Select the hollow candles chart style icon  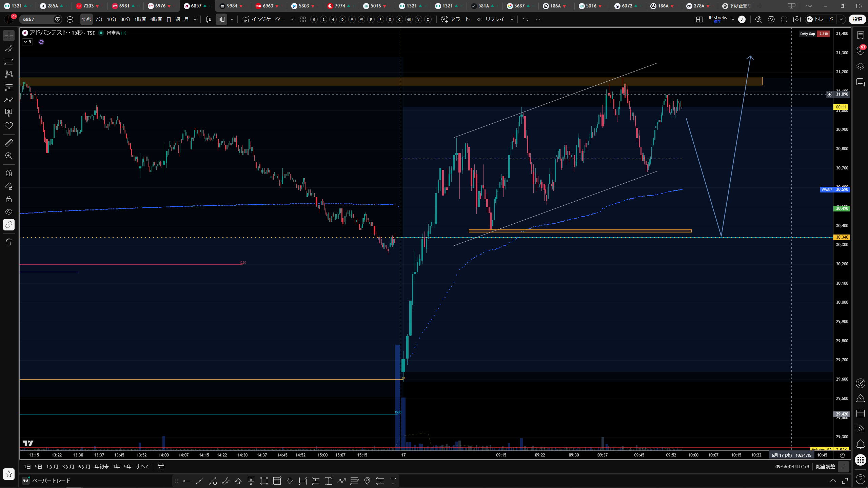coord(222,20)
